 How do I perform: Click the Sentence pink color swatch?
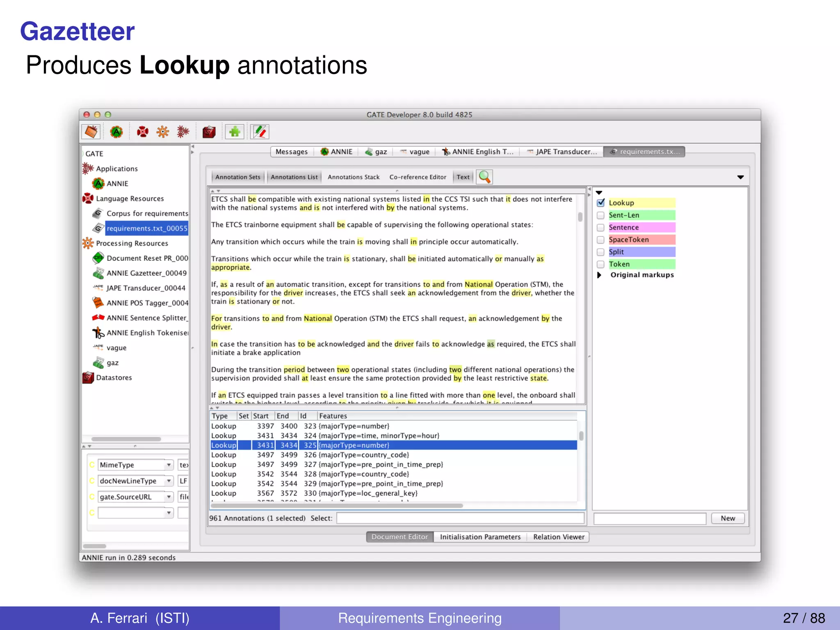point(642,227)
